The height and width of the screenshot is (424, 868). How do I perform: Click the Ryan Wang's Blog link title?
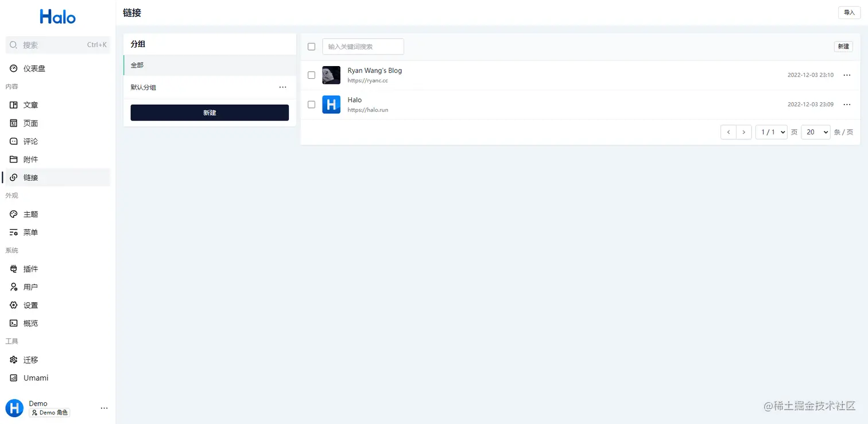(375, 71)
